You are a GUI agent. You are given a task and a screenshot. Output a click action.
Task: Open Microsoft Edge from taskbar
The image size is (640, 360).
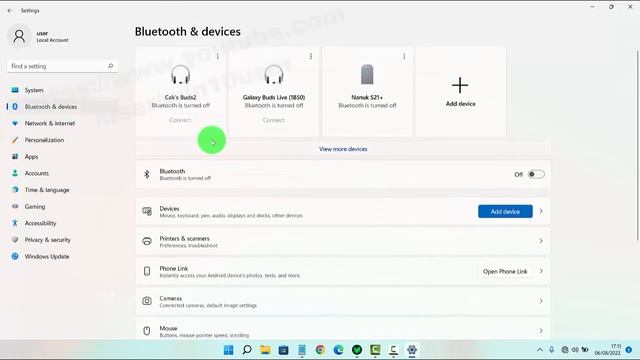(x=338, y=350)
